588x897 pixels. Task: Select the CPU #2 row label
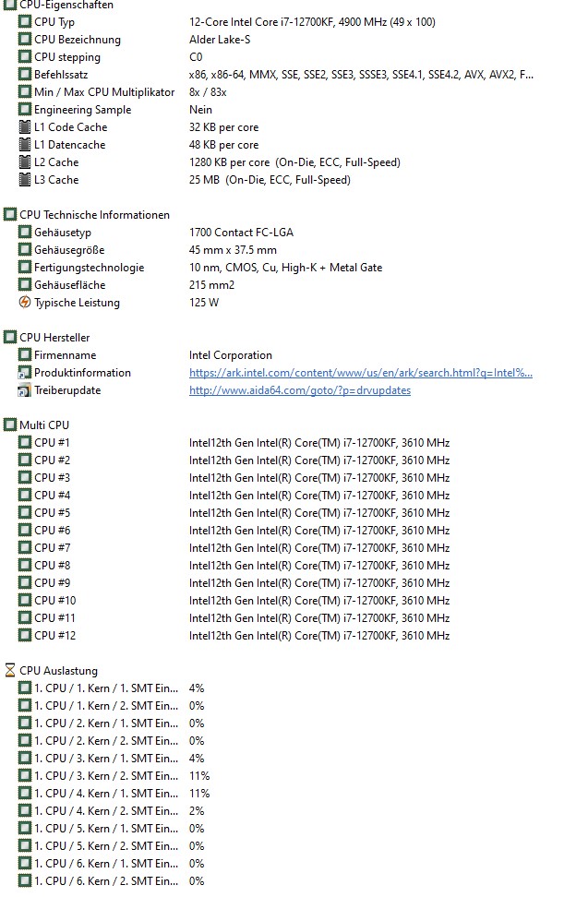(x=52, y=460)
